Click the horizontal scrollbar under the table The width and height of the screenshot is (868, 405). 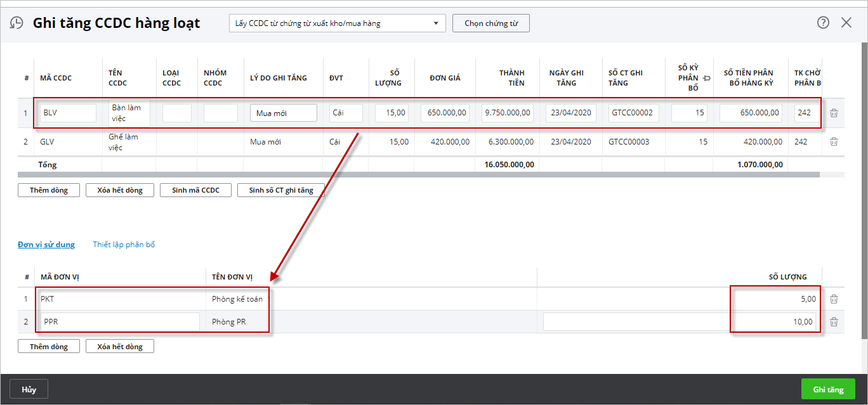click(419, 174)
